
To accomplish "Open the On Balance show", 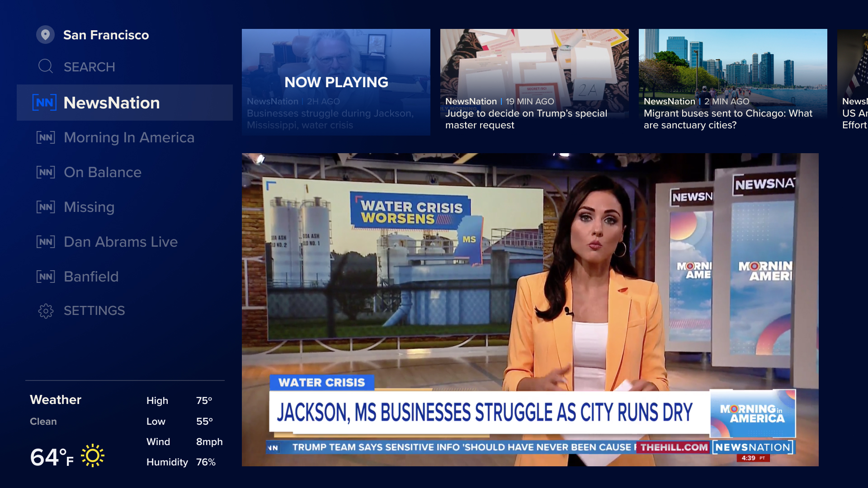I will (x=103, y=172).
